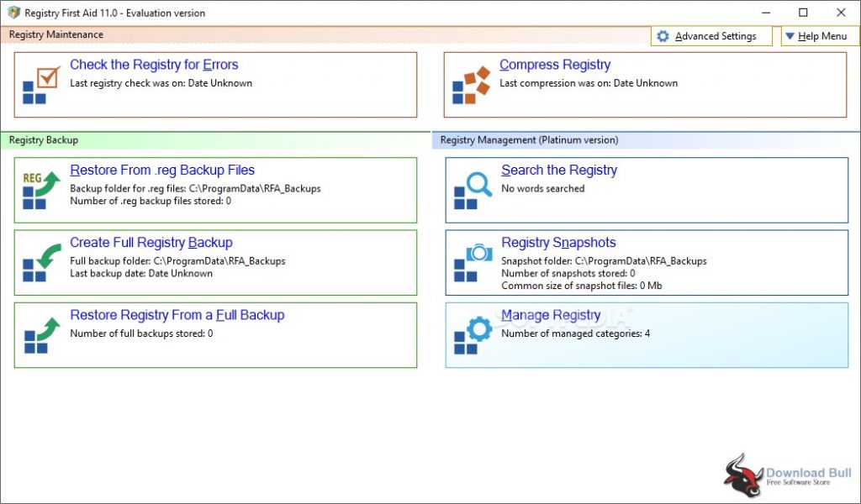Click the Restore Registry From a Full Backup icon
861x504 pixels.
tap(42, 335)
